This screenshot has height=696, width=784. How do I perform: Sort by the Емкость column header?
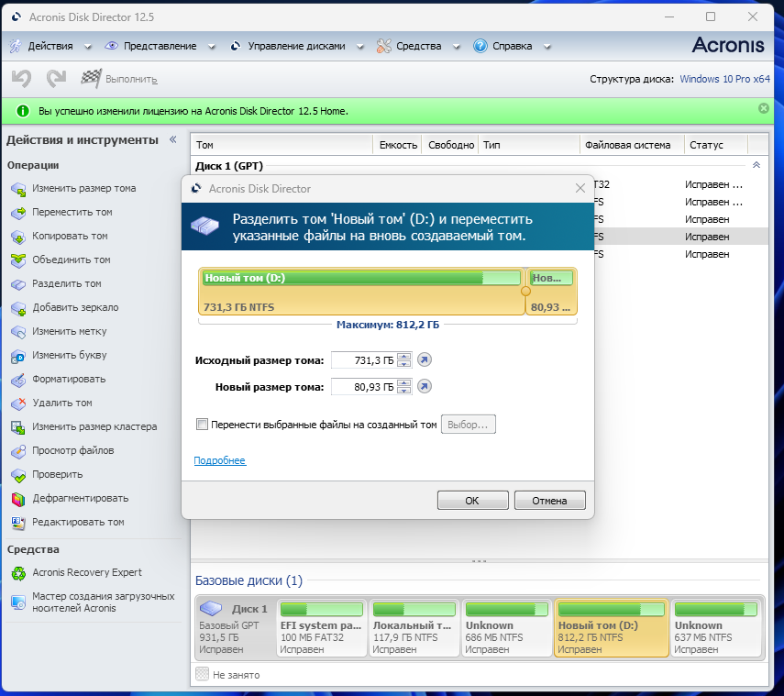pos(397,145)
